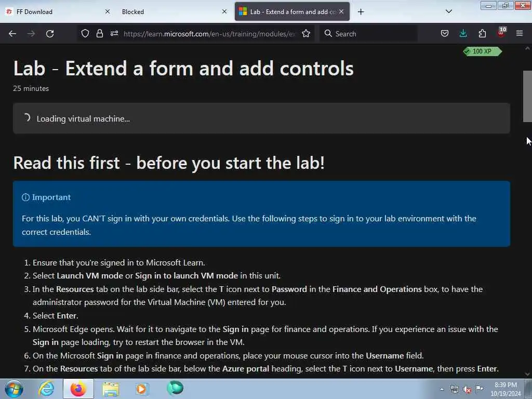
Task: Open Action Center flag icon
Action: (479, 389)
